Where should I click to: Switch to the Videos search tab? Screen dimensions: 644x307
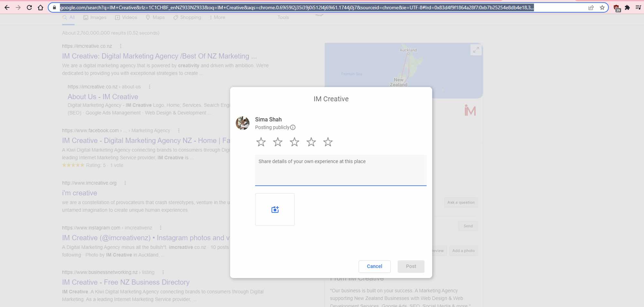pyautogui.click(x=126, y=17)
